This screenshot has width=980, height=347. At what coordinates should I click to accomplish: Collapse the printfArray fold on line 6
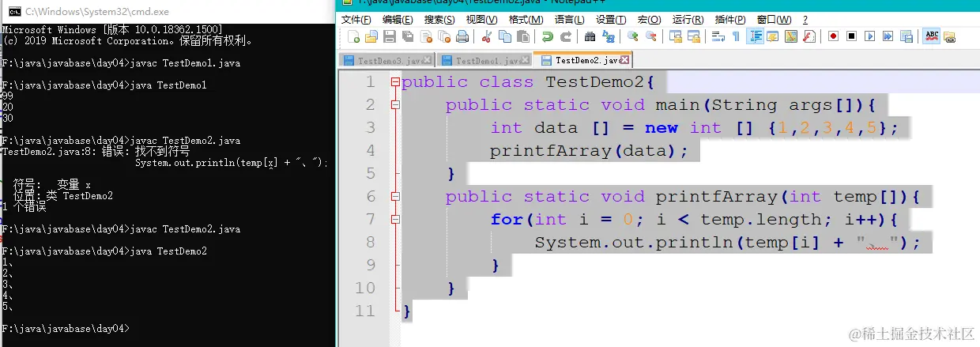pos(394,197)
